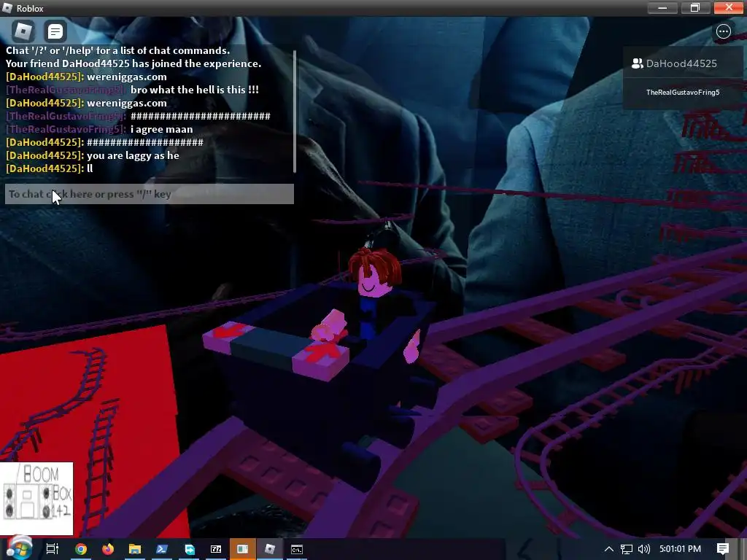Open network status tray icon
The height and width of the screenshot is (560, 747).
[627, 549]
